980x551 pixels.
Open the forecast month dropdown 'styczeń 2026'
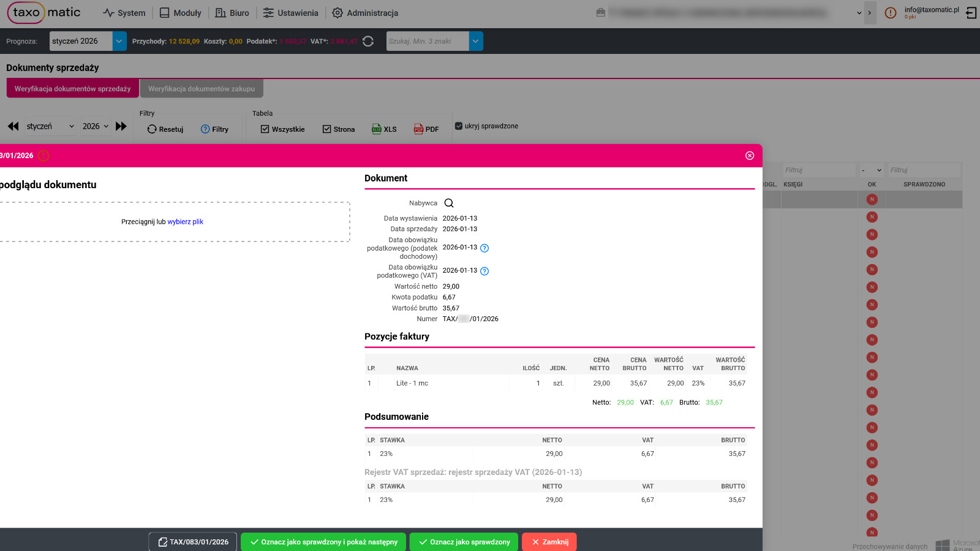[119, 41]
